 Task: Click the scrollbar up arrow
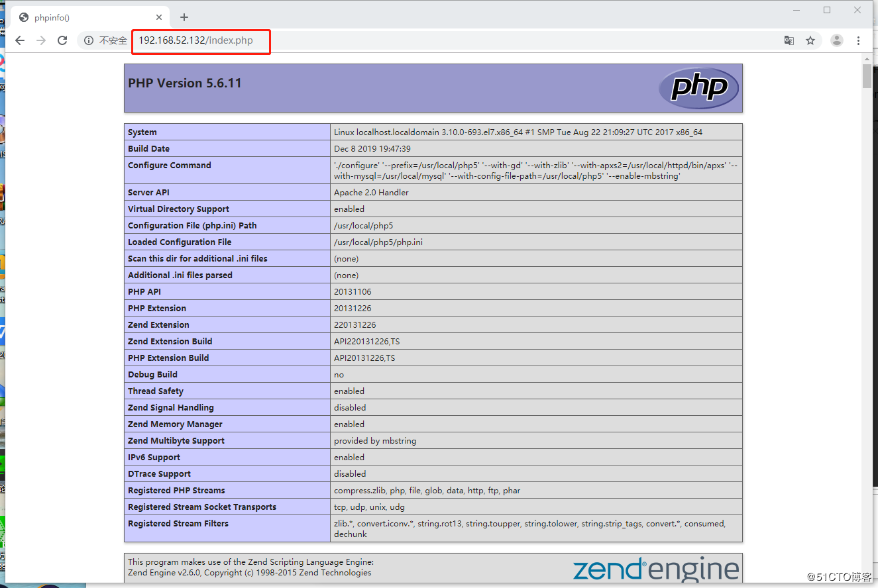[x=867, y=58]
